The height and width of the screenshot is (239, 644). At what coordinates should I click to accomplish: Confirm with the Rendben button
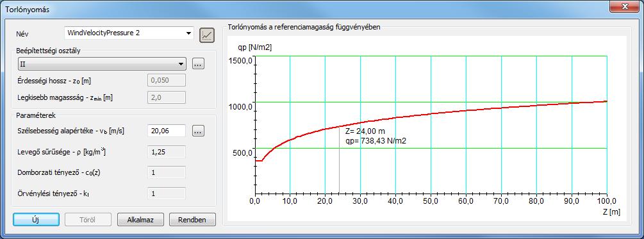click(192, 220)
